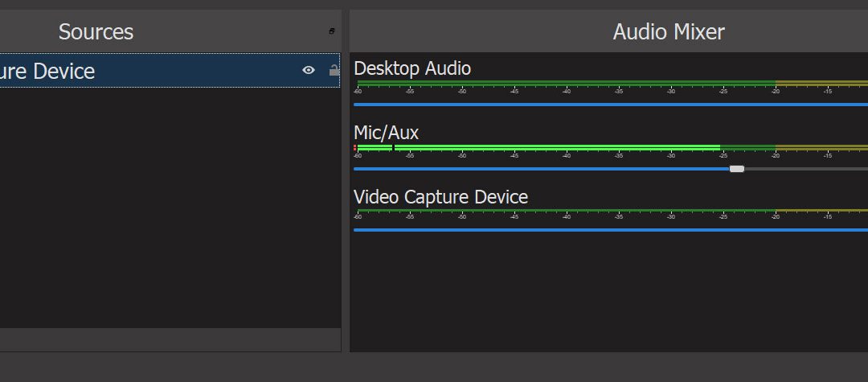
Task: Lock the Capture Device source with padlock icon
Action: [334, 71]
